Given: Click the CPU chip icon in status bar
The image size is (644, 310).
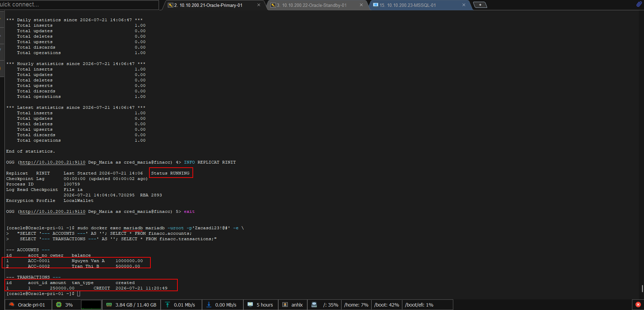Looking at the screenshot, I should point(59,305).
